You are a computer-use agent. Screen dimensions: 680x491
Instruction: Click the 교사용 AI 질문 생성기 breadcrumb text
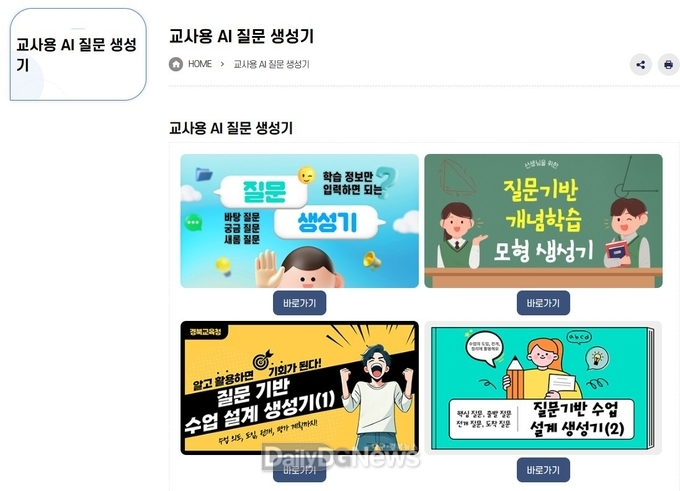(271, 64)
